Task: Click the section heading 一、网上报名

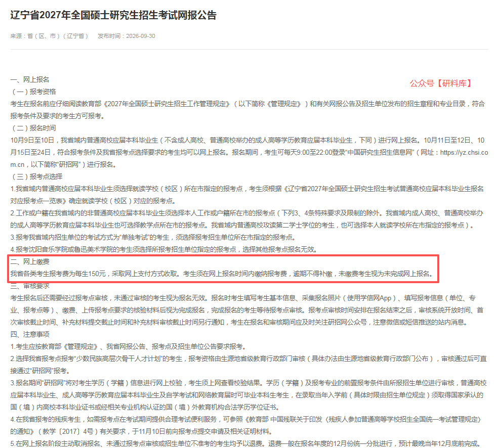Action: click(x=30, y=79)
